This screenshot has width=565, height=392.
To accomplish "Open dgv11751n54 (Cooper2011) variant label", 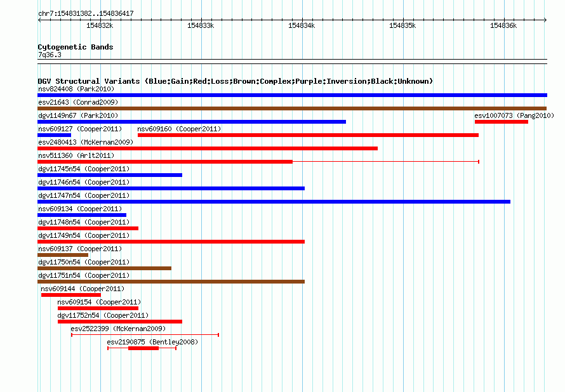I will tap(84, 275).
